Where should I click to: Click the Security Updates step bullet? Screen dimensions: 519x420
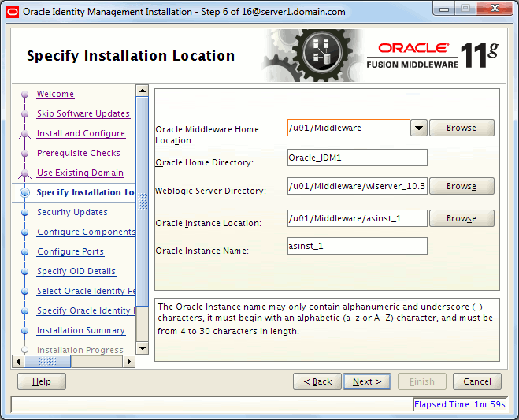25,213
